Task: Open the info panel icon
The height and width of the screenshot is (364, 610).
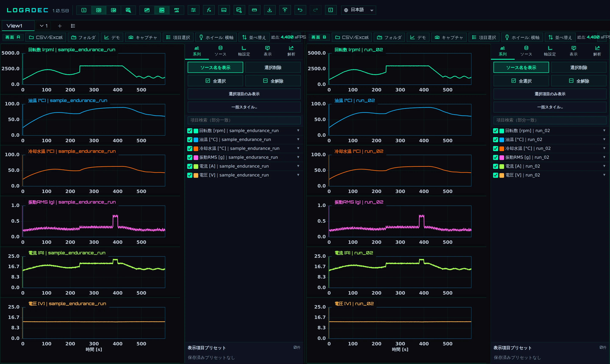Action: click(x=331, y=10)
